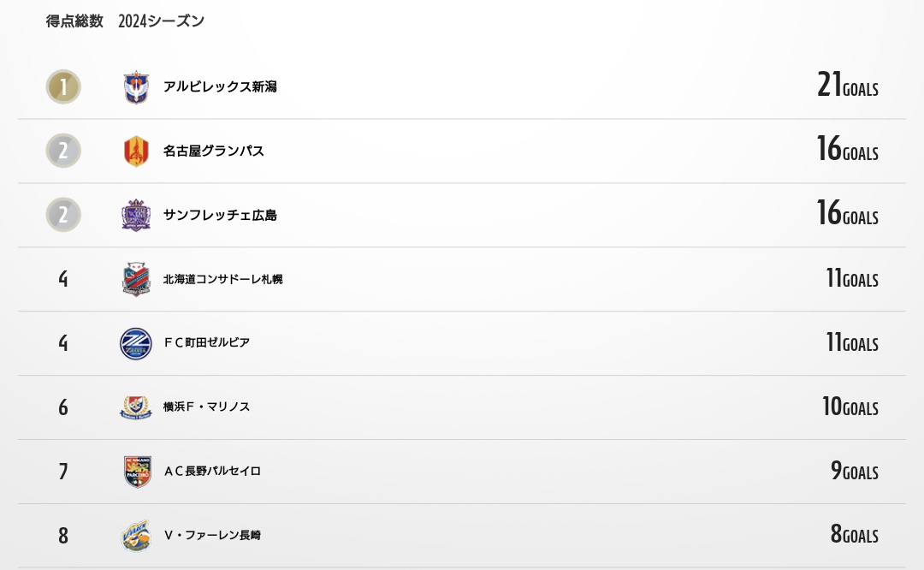The height and width of the screenshot is (570, 924).
Task: Click the V-Varen Nagasaki crest
Action: pos(136,536)
